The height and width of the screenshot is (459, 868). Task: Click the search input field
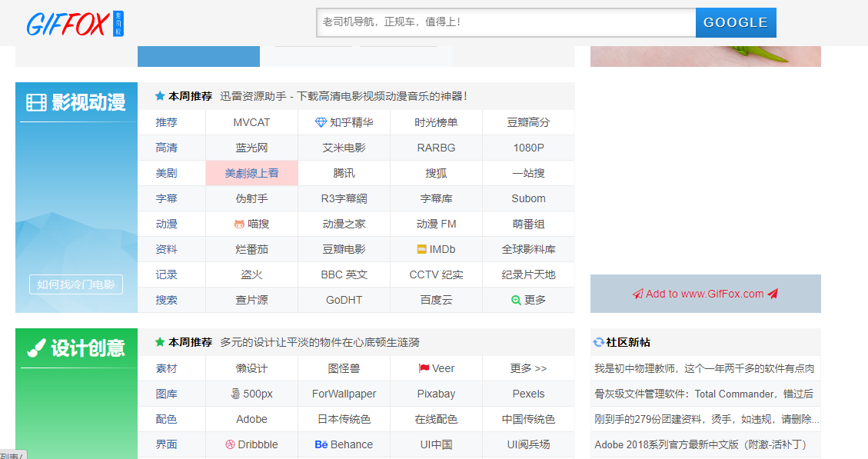coord(506,23)
